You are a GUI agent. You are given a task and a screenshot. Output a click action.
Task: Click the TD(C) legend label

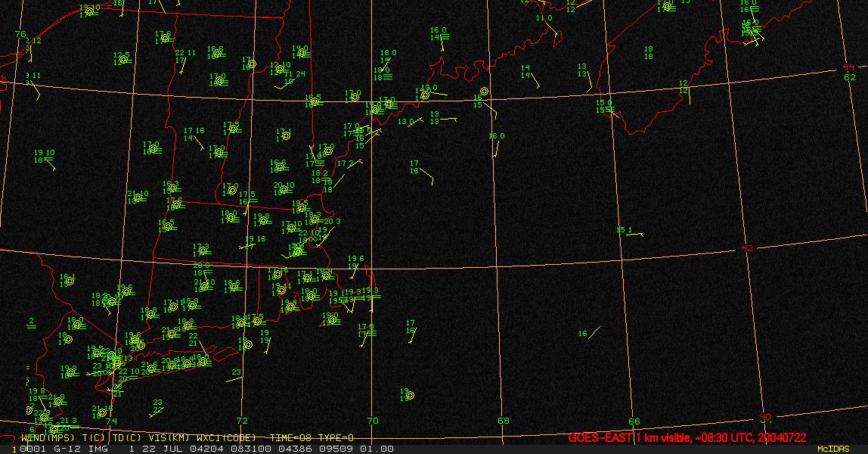[127, 438]
